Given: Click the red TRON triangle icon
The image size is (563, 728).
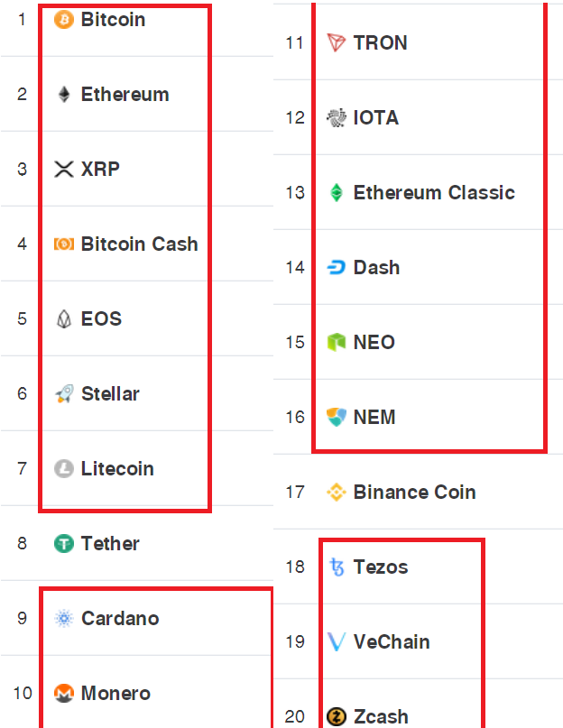Looking at the screenshot, I should pos(337,42).
